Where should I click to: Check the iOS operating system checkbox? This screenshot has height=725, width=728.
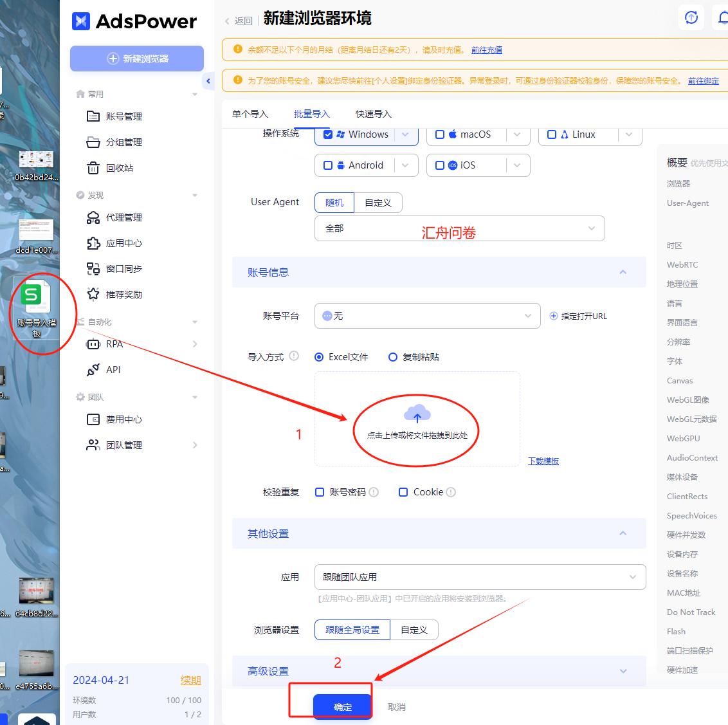pyautogui.click(x=440, y=165)
